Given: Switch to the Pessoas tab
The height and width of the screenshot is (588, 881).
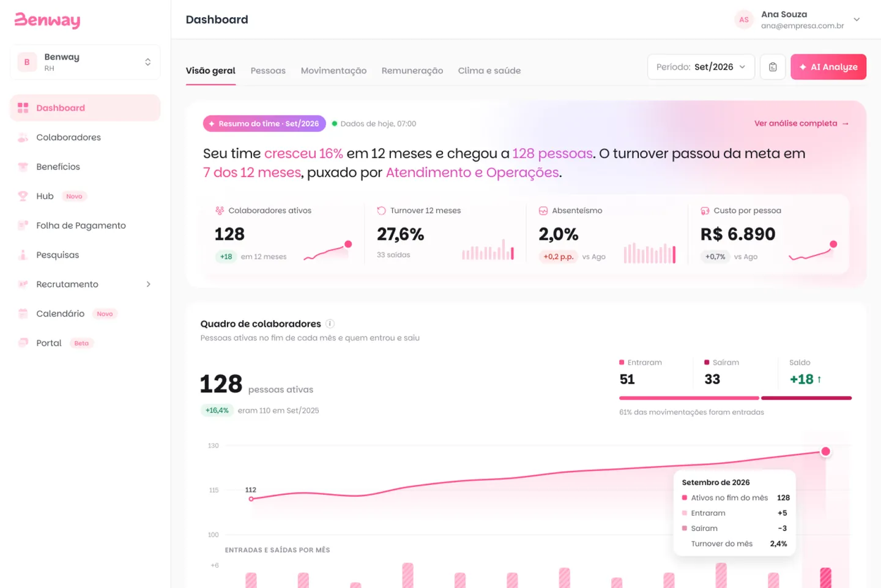Looking at the screenshot, I should 268,70.
